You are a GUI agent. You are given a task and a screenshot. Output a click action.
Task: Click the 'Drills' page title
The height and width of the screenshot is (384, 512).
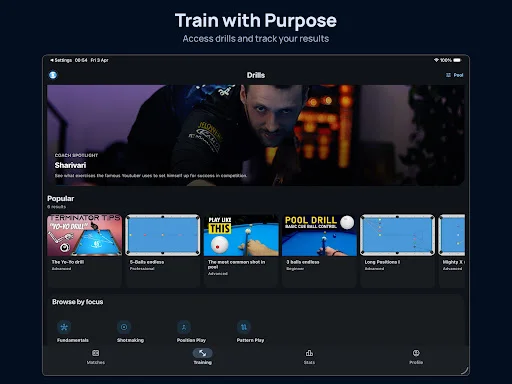[256, 75]
